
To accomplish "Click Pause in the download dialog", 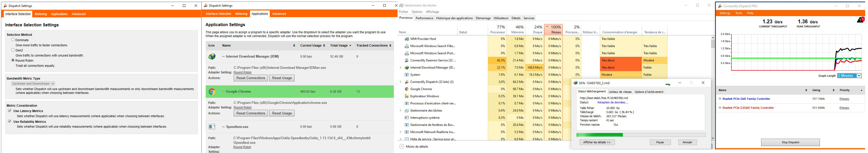I will (660, 142).
